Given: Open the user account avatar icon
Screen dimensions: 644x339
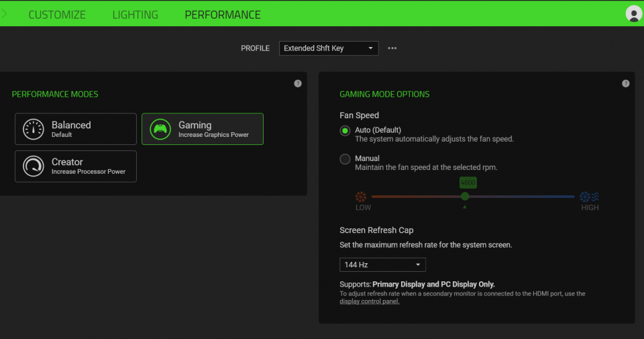Looking at the screenshot, I should pos(634,14).
